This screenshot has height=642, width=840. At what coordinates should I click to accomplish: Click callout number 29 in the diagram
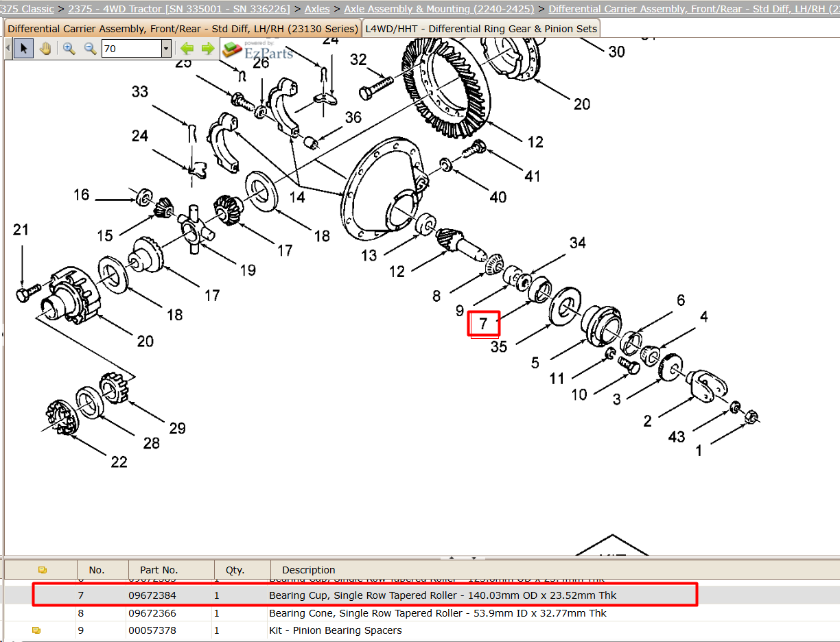coord(177,429)
